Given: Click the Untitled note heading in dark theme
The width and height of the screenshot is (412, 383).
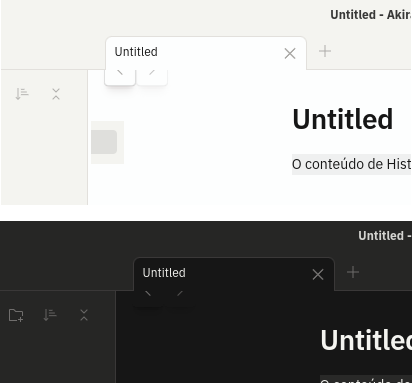Looking at the screenshot, I should [366, 340].
